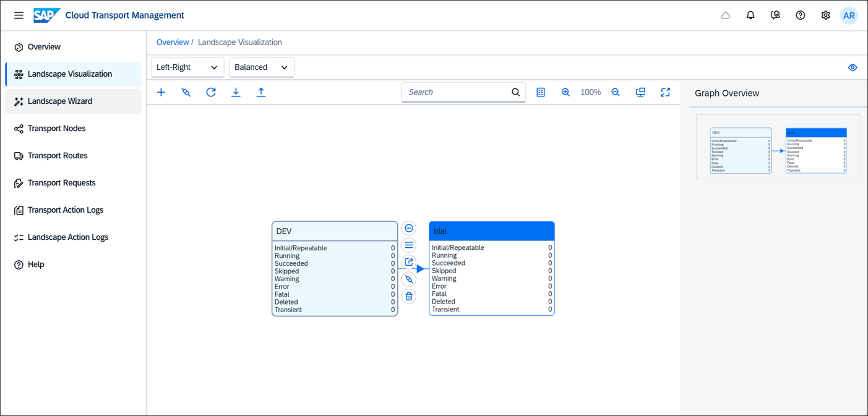The height and width of the screenshot is (416, 868).
Task: Delete the DEV node with trash icon
Action: 409,296
